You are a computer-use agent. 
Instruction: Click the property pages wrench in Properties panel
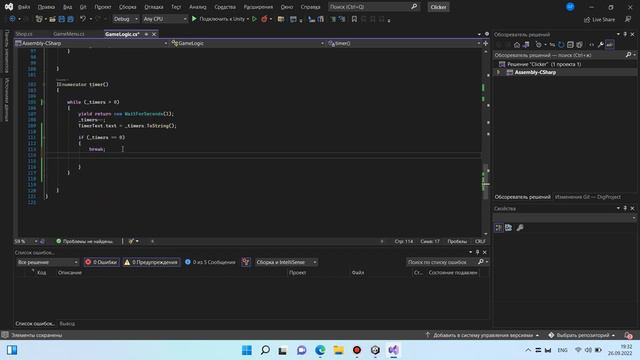tap(520, 228)
